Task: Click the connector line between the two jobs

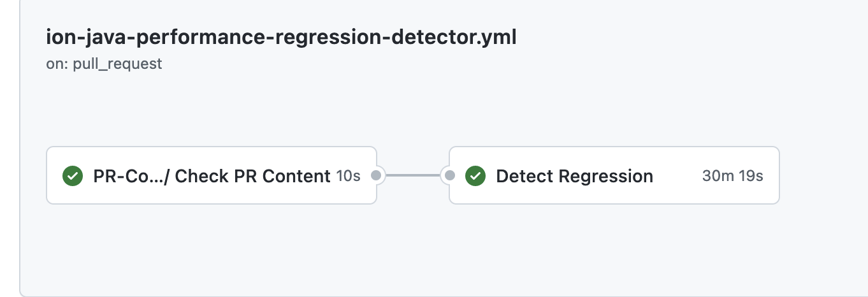Action: (413, 175)
